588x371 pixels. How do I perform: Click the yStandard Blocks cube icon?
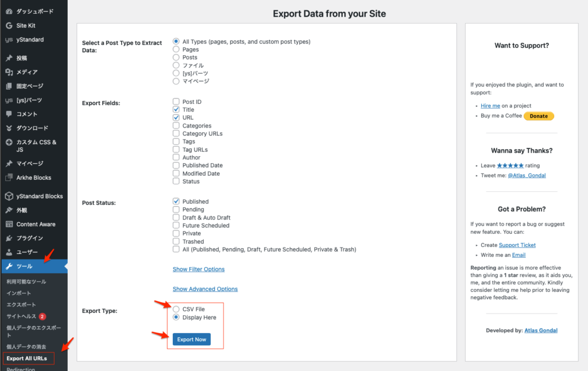[9, 196]
